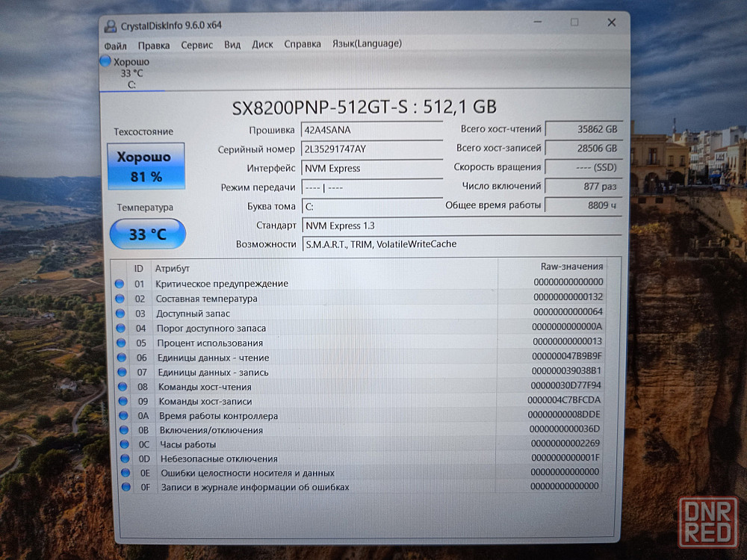Click the Общее время работы value 8809 ч
747x560 pixels.
pos(583,205)
